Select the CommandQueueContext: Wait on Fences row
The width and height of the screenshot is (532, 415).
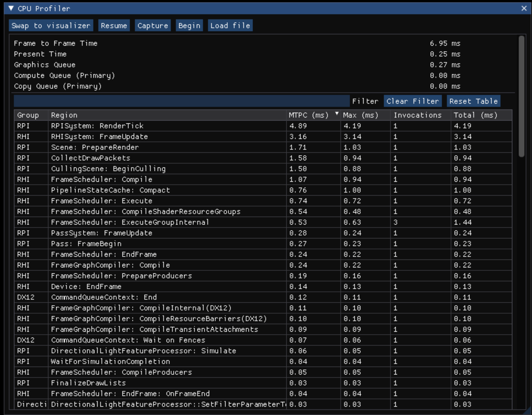151,340
